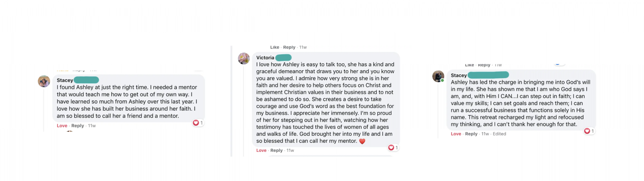The height and width of the screenshot is (181, 644).
Task: Open heart reaction count on "I found Ashley" comment
Action: (198, 123)
